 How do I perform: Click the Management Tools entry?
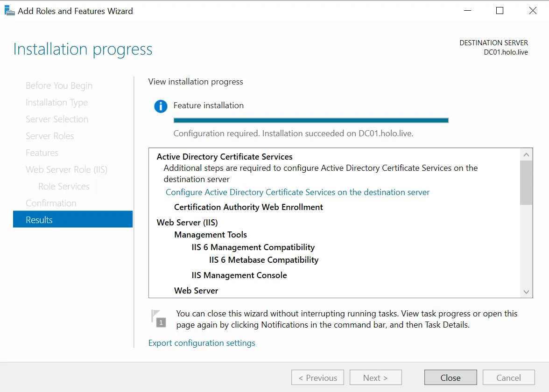211,234
